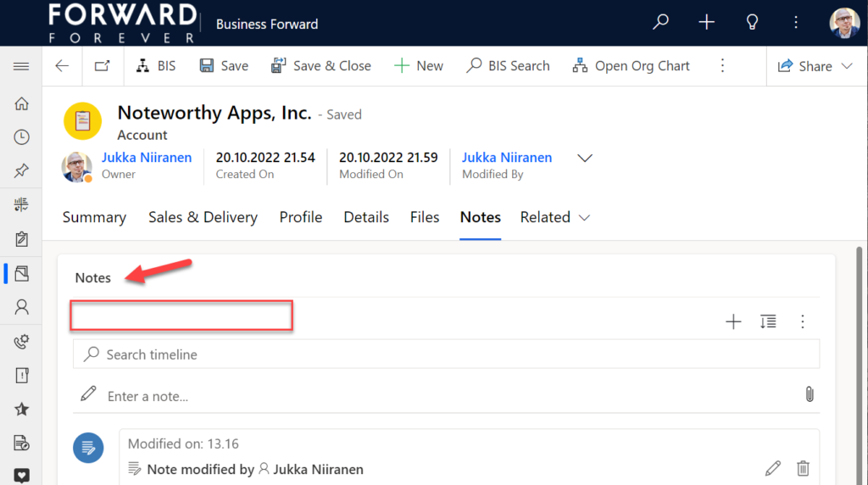Switch to Sales & Delivery tab

coord(203,217)
